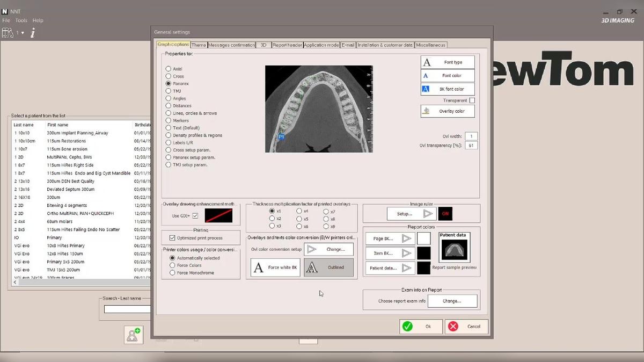
Task: Click the Patient data black color swatch
Action: [x=424, y=267]
